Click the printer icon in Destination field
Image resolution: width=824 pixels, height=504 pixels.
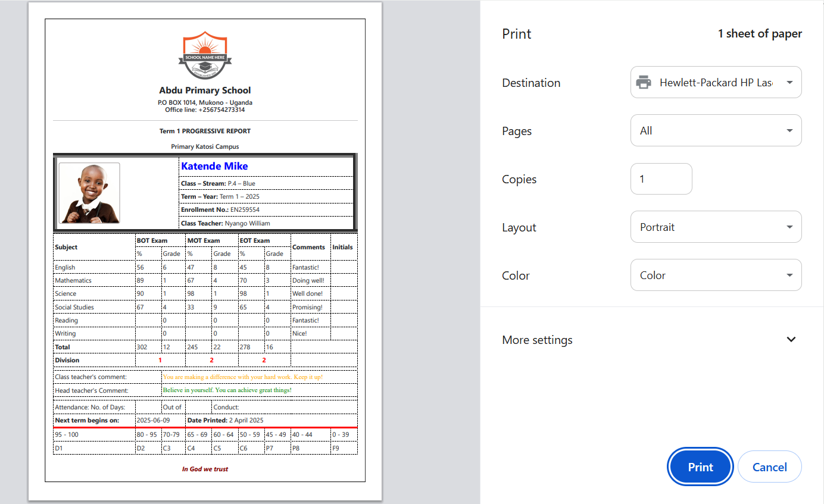(644, 83)
